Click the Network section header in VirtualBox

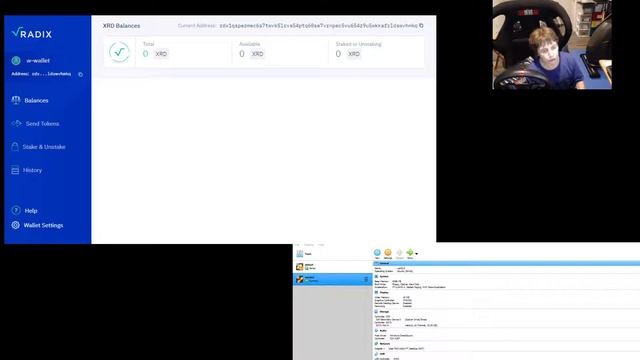[x=383, y=344]
